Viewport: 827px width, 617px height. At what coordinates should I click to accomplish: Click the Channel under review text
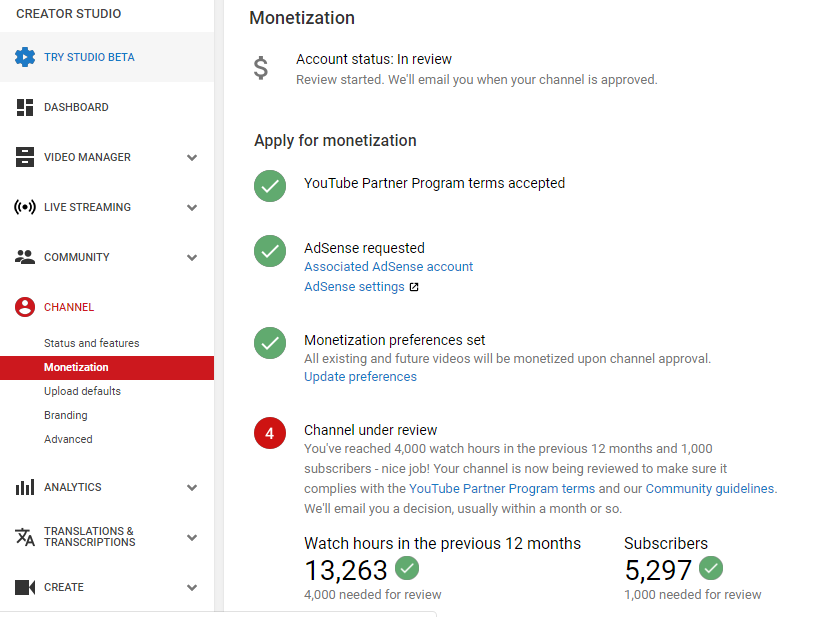point(371,430)
